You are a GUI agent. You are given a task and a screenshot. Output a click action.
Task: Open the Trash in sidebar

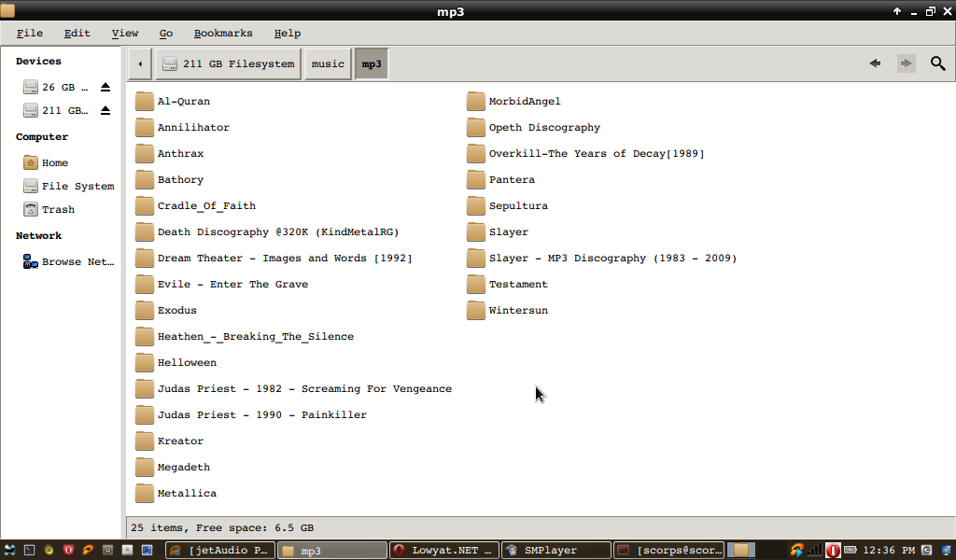(x=57, y=210)
